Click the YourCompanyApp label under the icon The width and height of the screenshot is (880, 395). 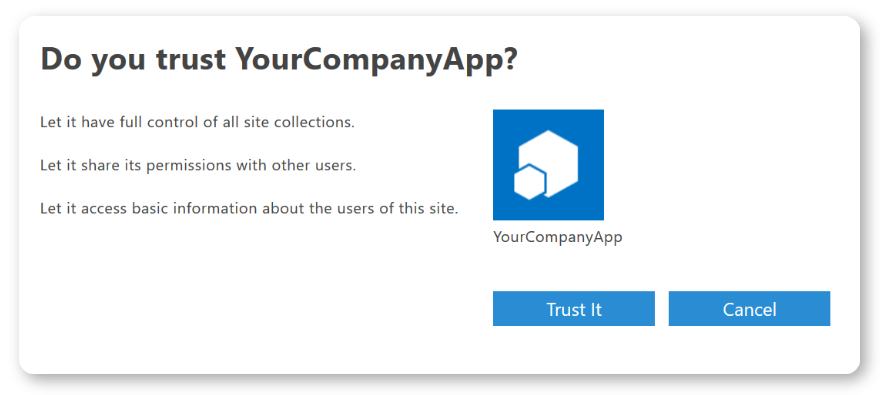click(558, 237)
